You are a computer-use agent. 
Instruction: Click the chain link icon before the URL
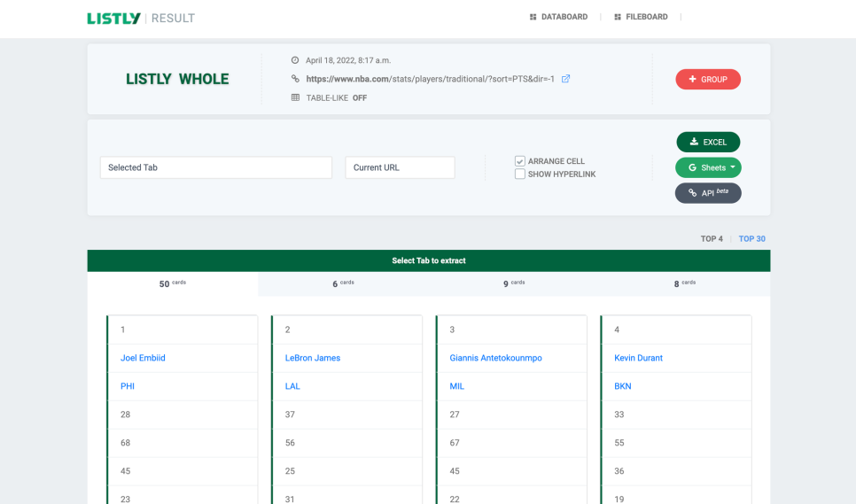(x=295, y=79)
